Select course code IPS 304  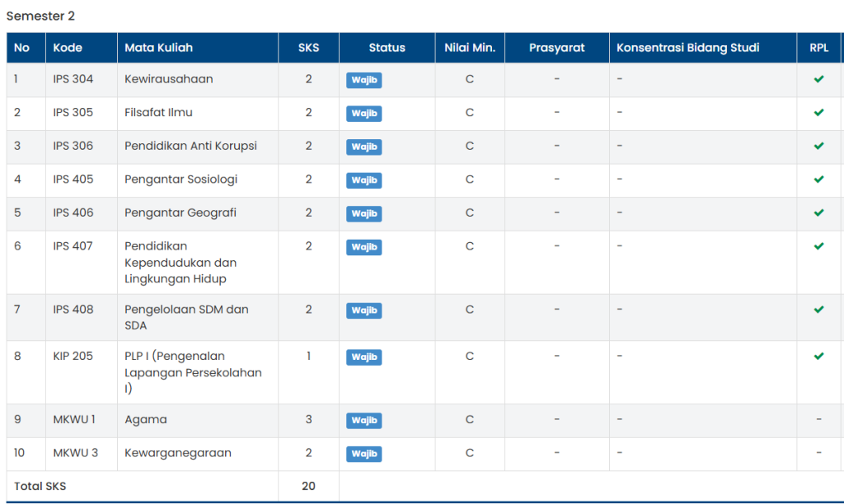point(73,79)
